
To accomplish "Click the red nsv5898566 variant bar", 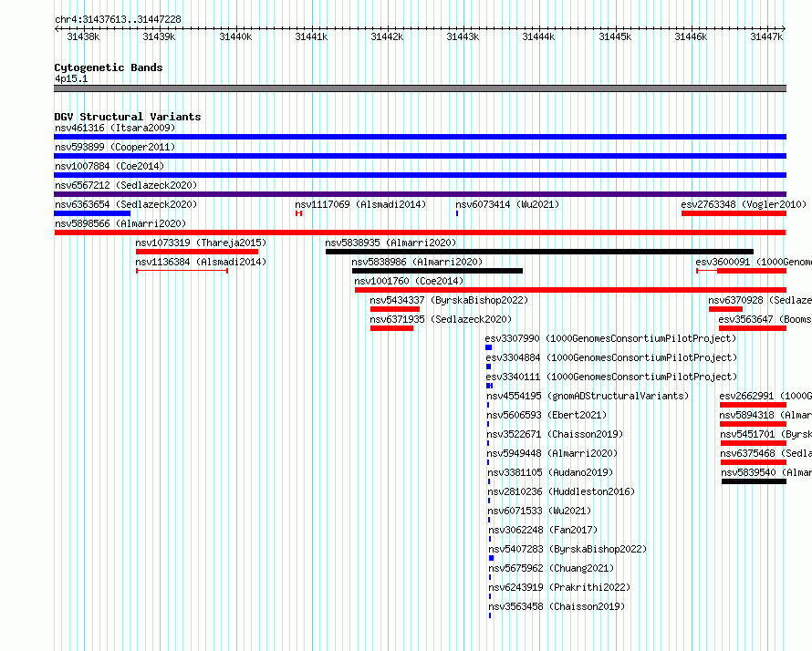I will point(420,232).
